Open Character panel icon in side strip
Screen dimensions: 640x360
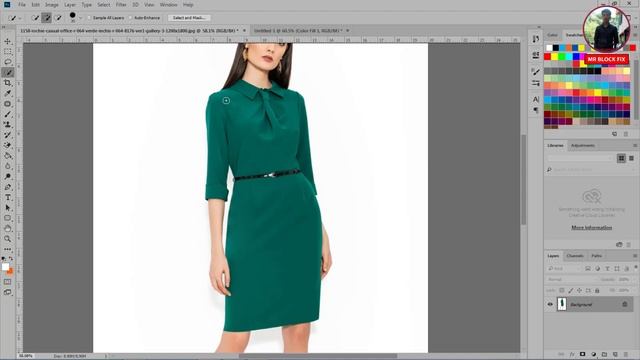tap(536, 99)
